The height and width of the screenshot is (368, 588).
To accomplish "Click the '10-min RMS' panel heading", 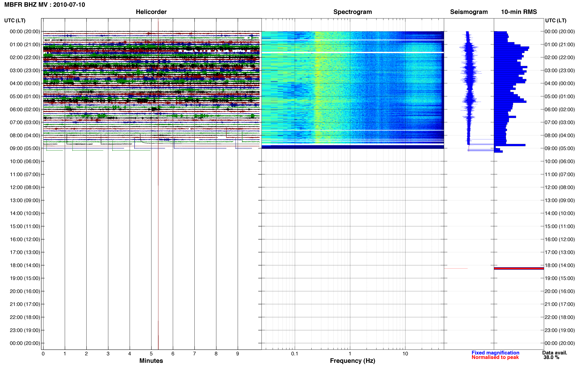I will (519, 12).
